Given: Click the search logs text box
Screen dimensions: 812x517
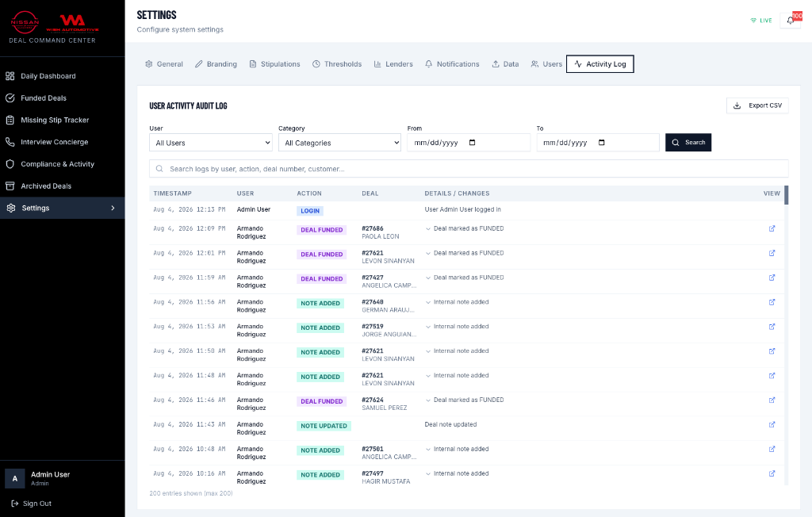Looking at the screenshot, I should pos(469,169).
